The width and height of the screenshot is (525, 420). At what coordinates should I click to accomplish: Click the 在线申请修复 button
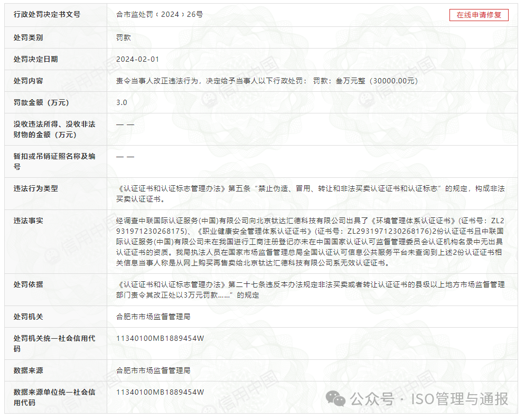[x=479, y=15]
